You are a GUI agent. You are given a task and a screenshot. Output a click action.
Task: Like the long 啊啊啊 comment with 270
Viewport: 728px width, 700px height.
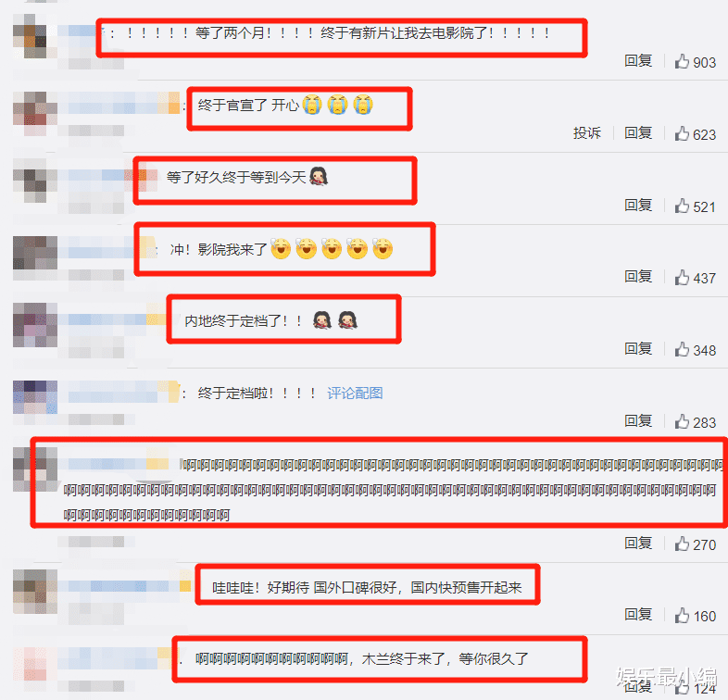pyautogui.click(x=682, y=544)
